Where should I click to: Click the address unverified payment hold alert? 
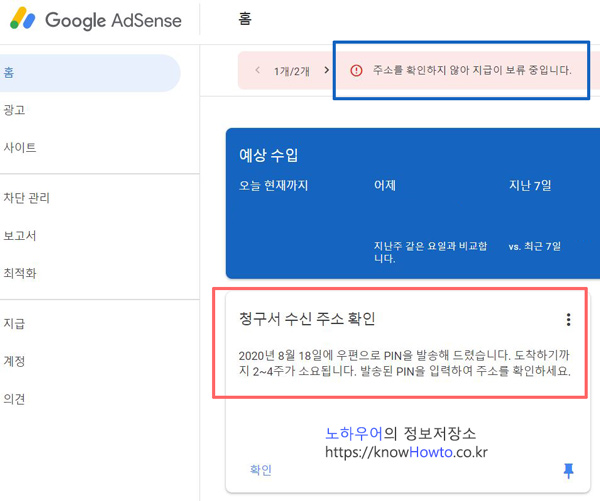(472, 70)
